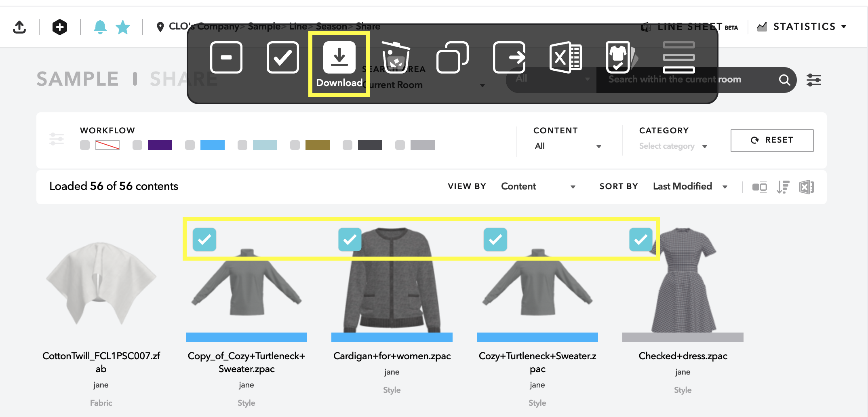Screen dimensions: 868x417
Task: Click the deselect all minus icon
Action: tap(226, 57)
